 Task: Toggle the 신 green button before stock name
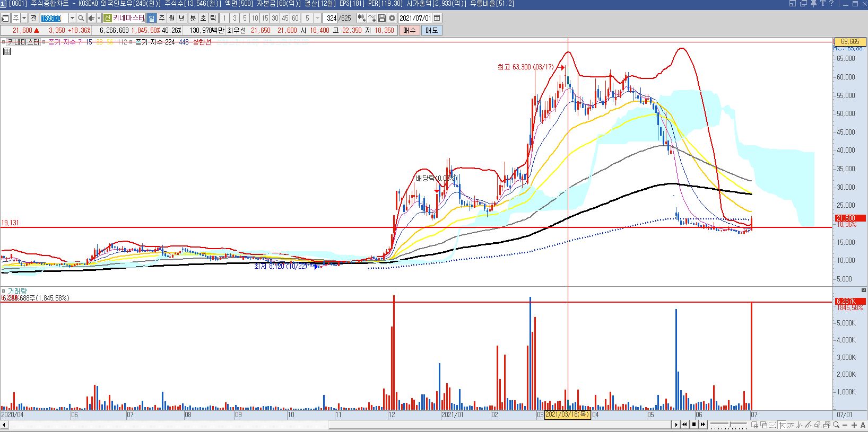[x=108, y=18]
